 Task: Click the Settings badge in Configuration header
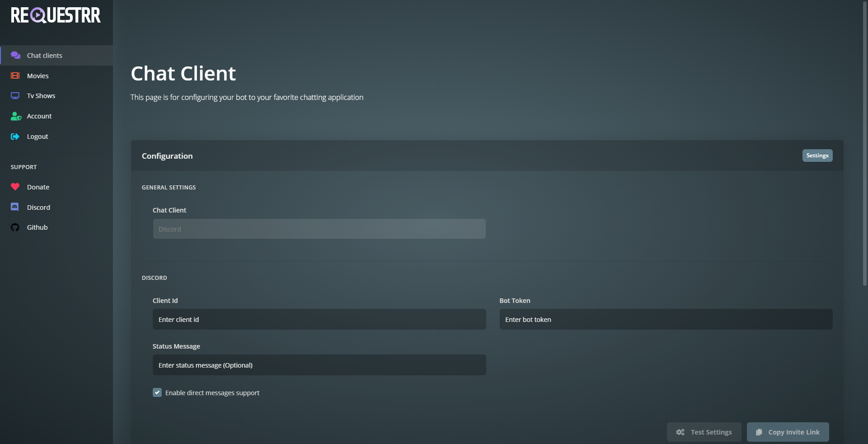point(817,156)
